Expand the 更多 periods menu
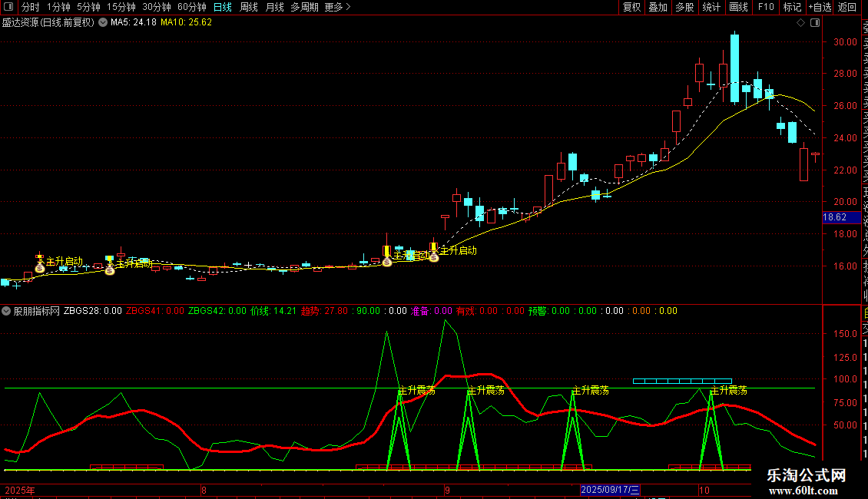868x499 pixels. pos(338,7)
